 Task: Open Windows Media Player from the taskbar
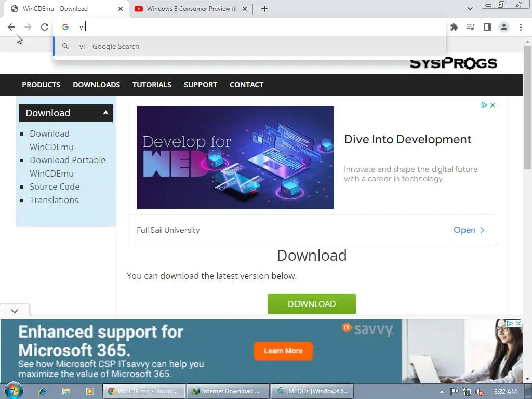pos(89,391)
